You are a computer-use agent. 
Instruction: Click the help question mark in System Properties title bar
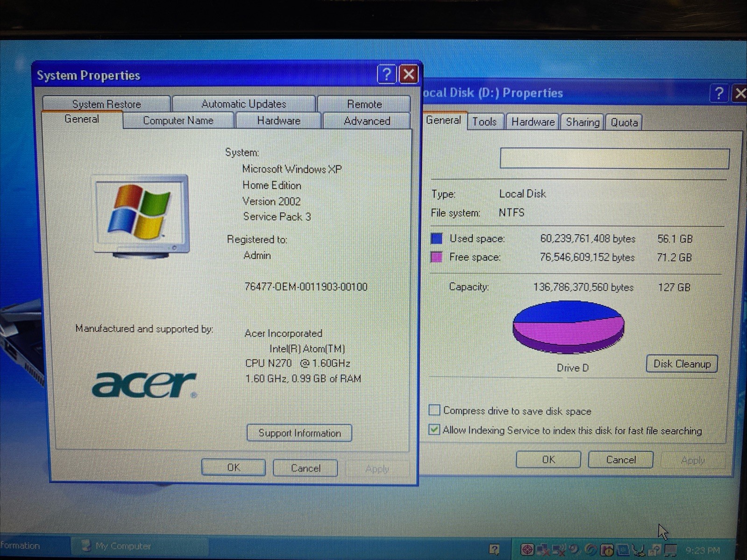coord(386,74)
